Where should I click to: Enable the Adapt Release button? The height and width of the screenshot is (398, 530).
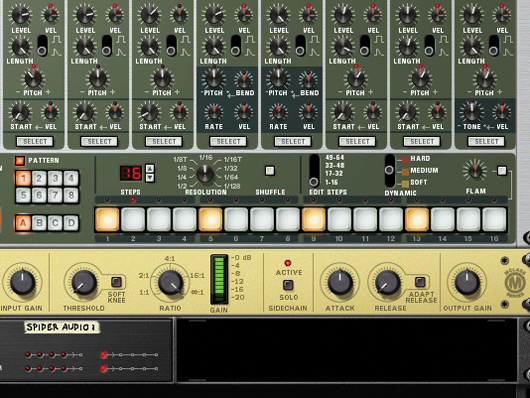[x=420, y=282]
